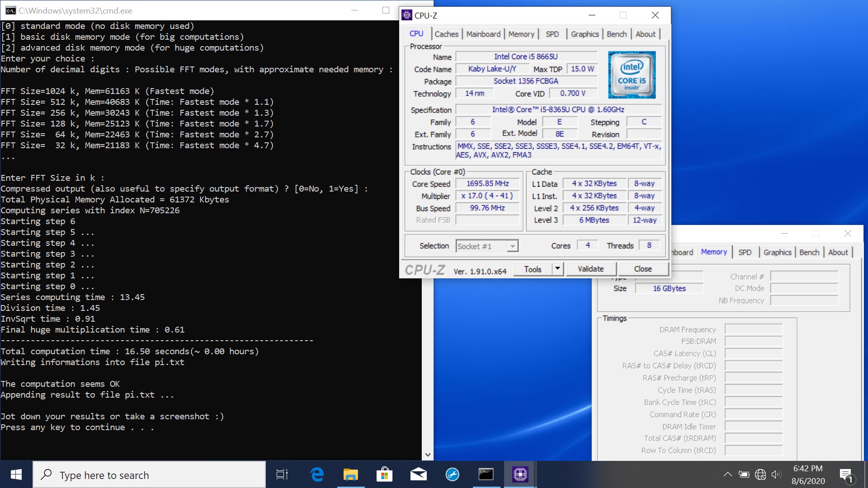Open the Windows Start menu
The width and height of the screenshot is (868, 488).
(x=16, y=474)
